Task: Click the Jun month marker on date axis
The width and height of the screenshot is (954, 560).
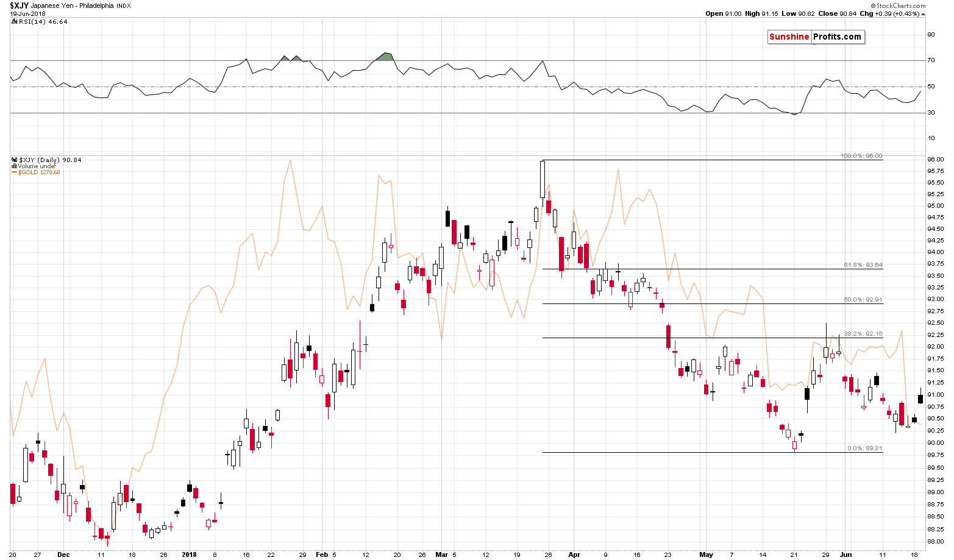Action: (846, 555)
